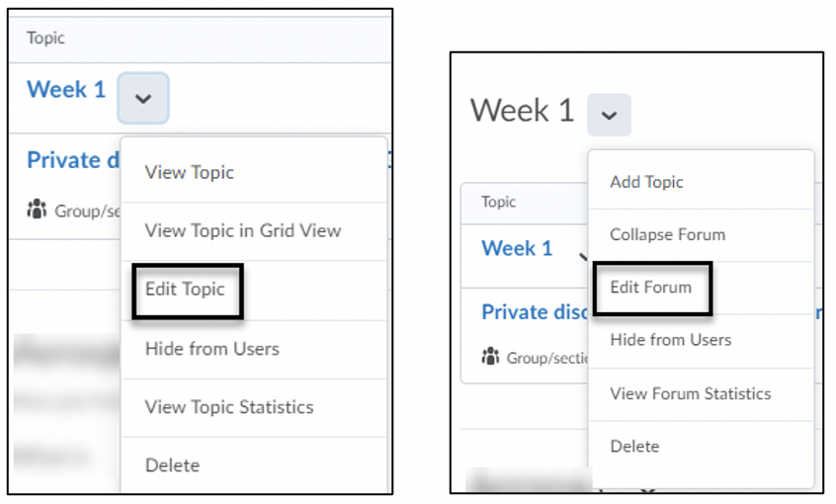The height and width of the screenshot is (504, 836).
Task: Click Edit Topic in left menu
Action: [185, 290]
